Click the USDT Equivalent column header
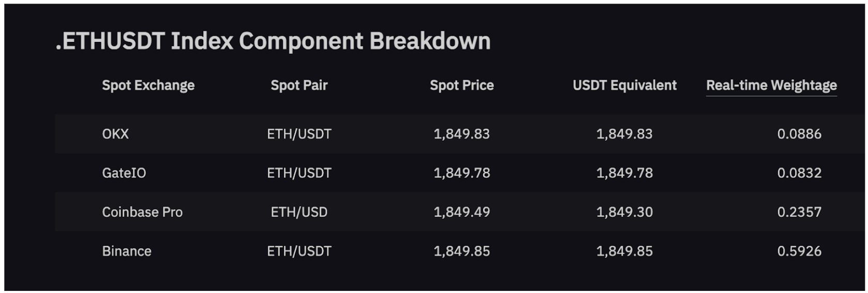Viewport: 868px width, 293px height. pos(624,85)
